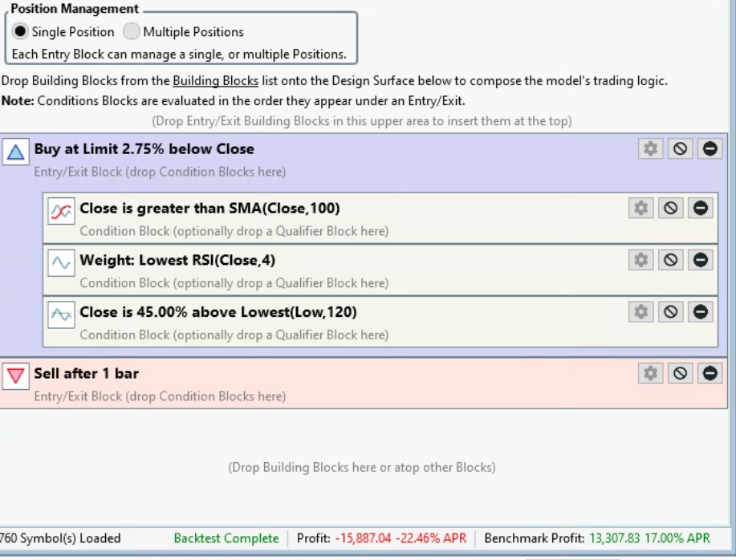Select the Single Position radio button
Viewport: 736px width, 560px height.
pos(19,32)
